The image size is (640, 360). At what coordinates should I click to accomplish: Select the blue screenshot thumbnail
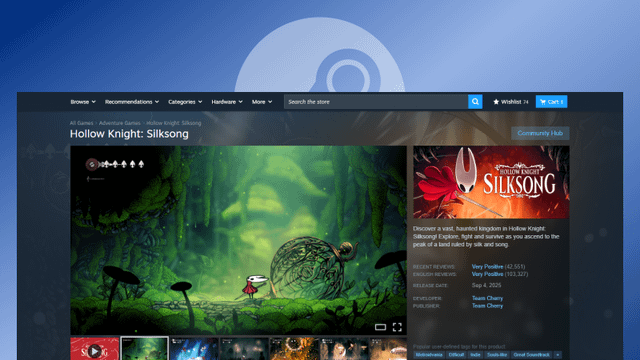[194, 349]
